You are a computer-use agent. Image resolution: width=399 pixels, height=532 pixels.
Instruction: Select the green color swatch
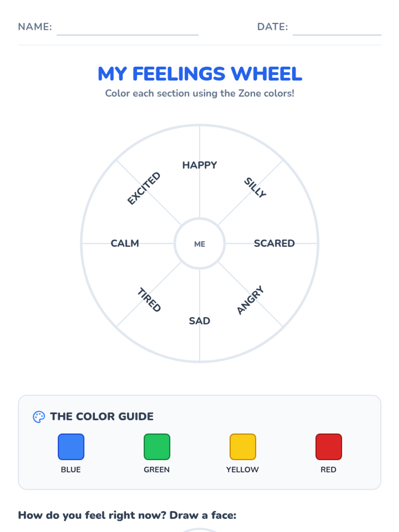pos(157,447)
